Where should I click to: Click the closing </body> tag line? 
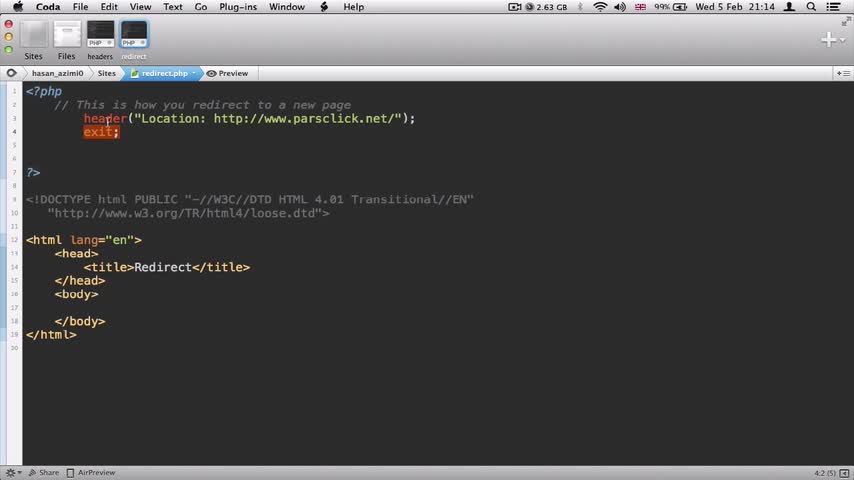[80, 321]
